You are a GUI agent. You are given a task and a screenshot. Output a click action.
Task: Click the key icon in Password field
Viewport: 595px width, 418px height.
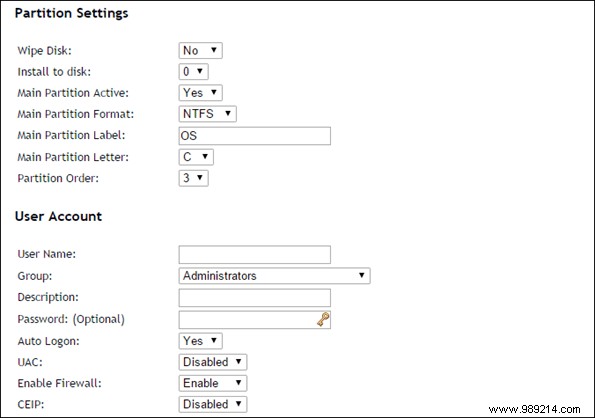pos(323,319)
